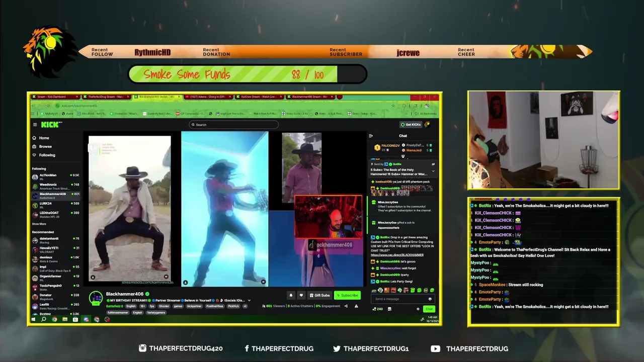Open ToxicPenguin0 recommended channel

point(55,287)
